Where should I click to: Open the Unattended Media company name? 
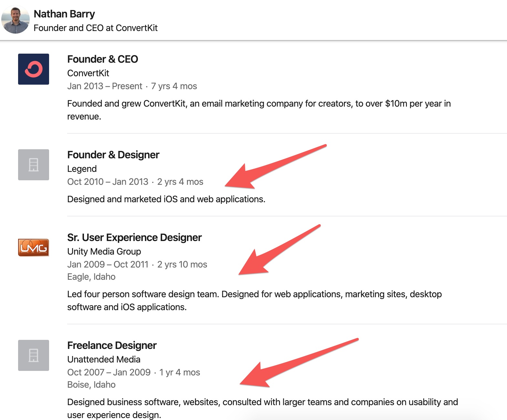(x=104, y=360)
